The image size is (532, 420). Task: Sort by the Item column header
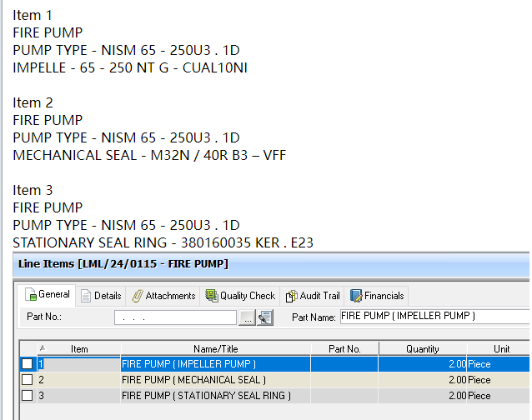(x=79, y=349)
